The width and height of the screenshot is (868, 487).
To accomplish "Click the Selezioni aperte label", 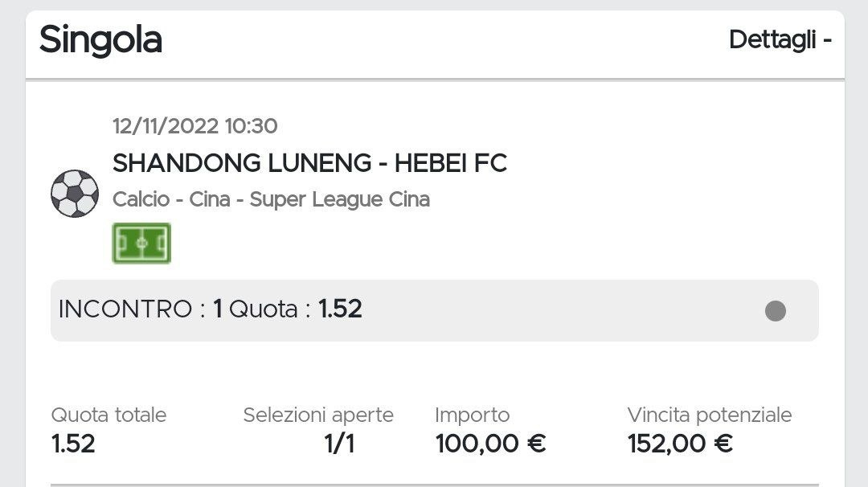I will (x=318, y=415).
